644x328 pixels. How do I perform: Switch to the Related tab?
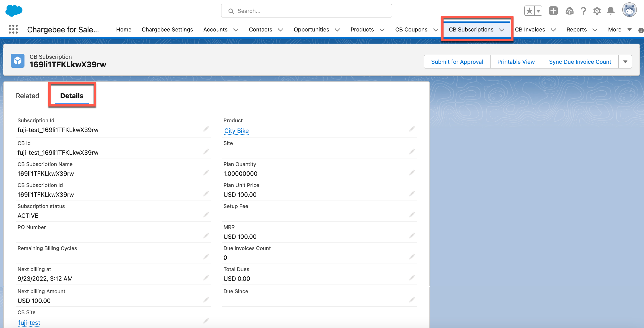[27, 96]
